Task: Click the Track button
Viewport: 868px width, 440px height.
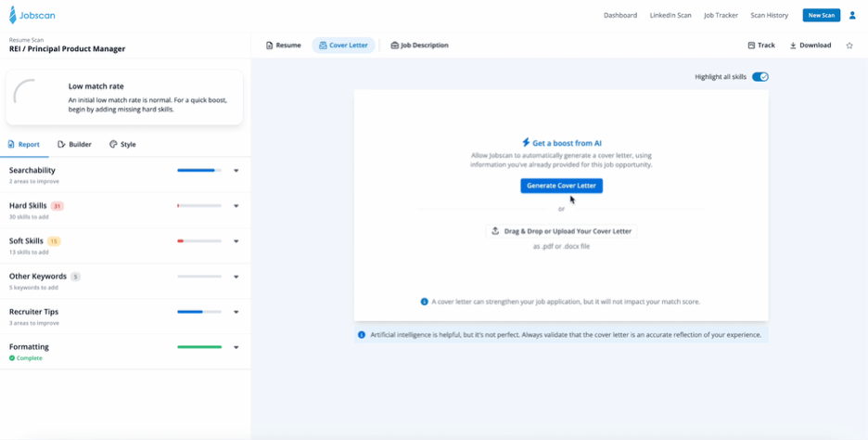Action: (761, 45)
